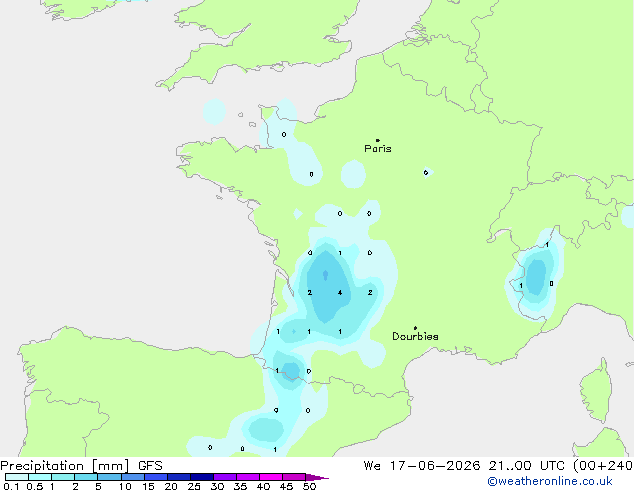Pick the 0.1 mm legend swatch

(17, 477)
